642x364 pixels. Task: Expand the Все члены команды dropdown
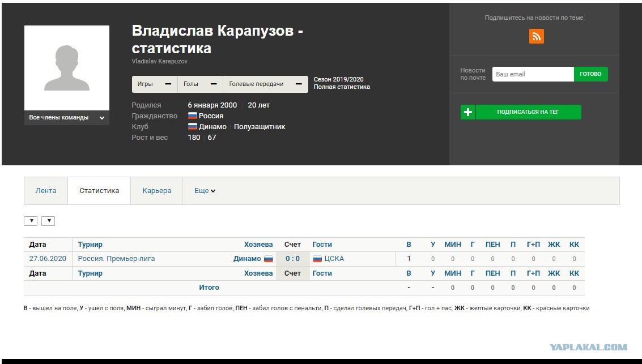[x=67, y=118]
